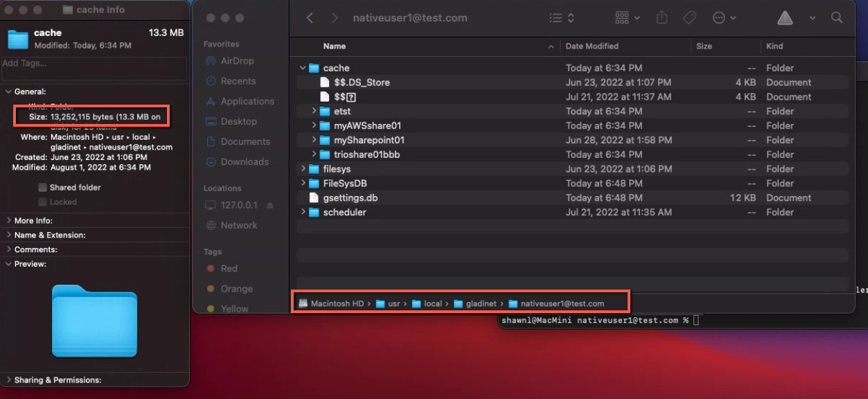
Task: Expand the etst folder
Action: (x=314, y=111)
